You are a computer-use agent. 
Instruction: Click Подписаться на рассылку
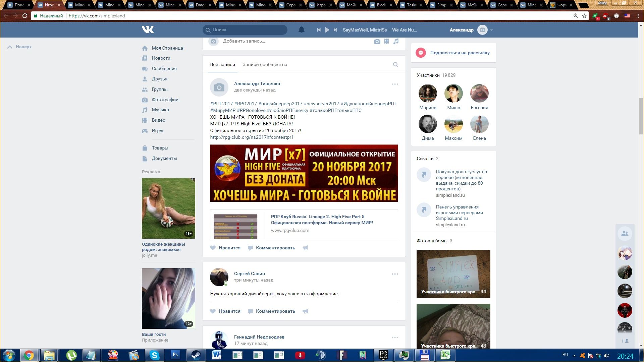pyautogui.click(x=460, y=53)
